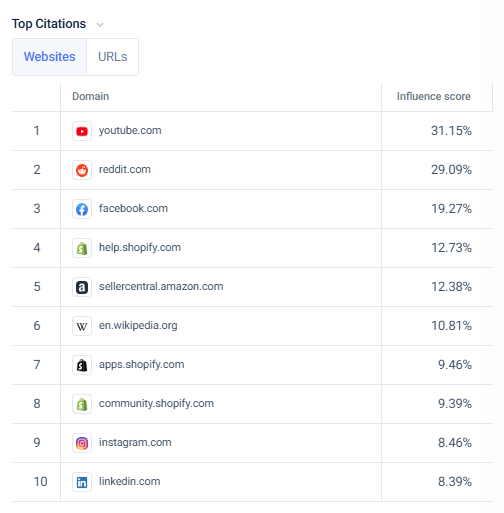The height and width of the screenshot is (513, 504).
Task: Click the YouTube icon in row 1
Action: click(x=82, y=131)
